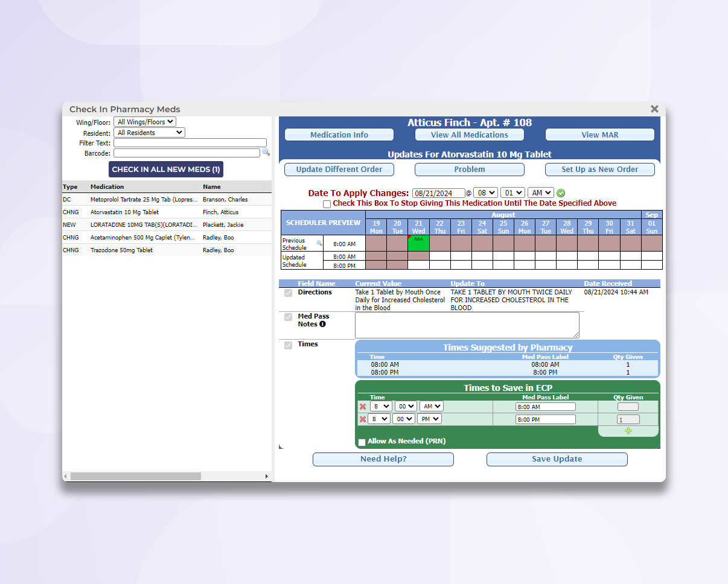Image resolution: width=728 pixels, height=584 pixels.
Task: Remove the 8:00 AM time row with red X
Action: tap(363, 406)
